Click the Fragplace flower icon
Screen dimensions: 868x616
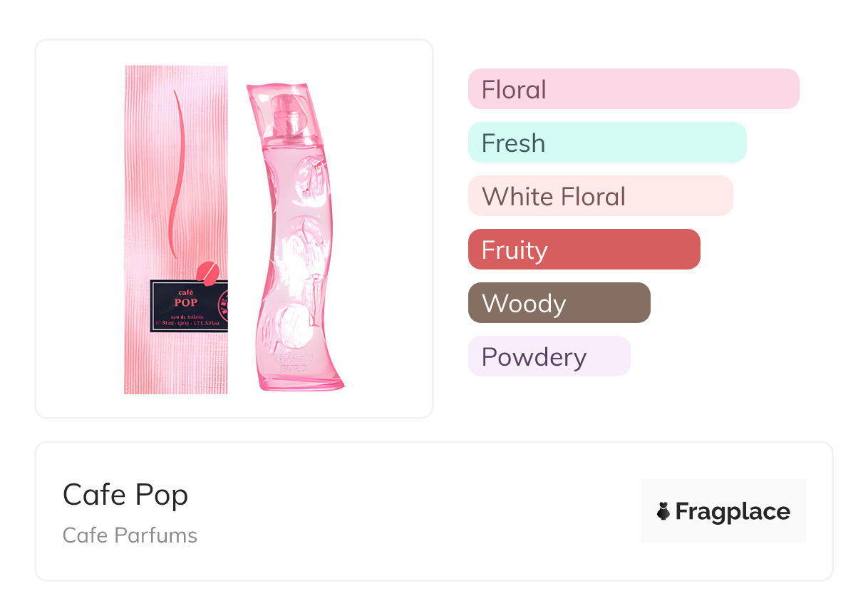tap(663, 511)
